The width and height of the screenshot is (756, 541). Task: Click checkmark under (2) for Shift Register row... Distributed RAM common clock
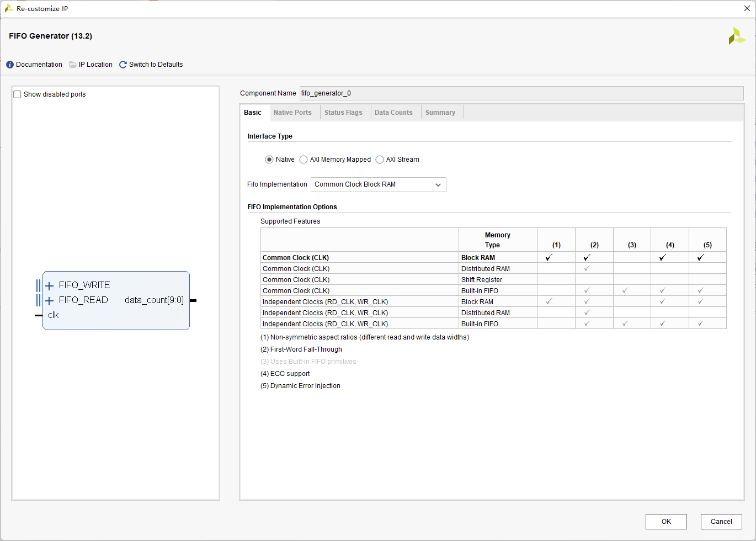coord(587,269)
